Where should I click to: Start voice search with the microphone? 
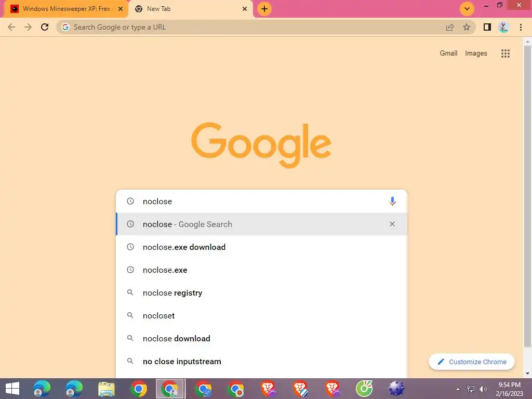click(392, 201)
